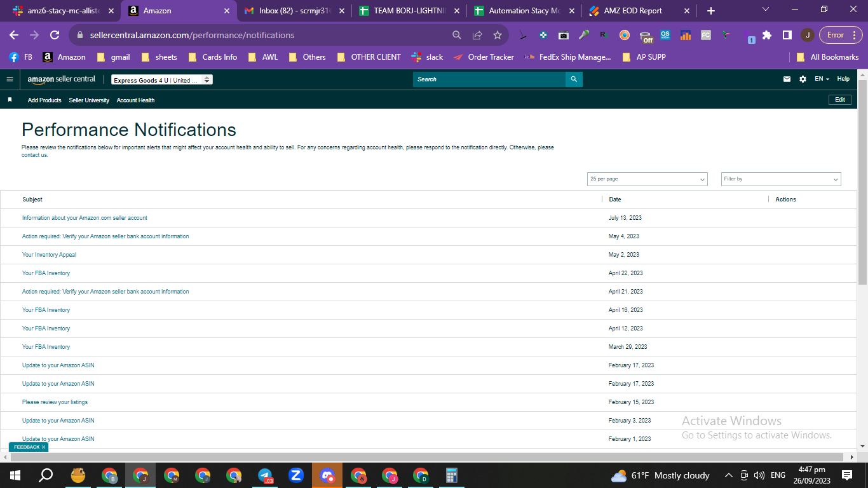Open the EN language dropdown
The width and height of the screenshot is (868, 488).
point(822,79)
